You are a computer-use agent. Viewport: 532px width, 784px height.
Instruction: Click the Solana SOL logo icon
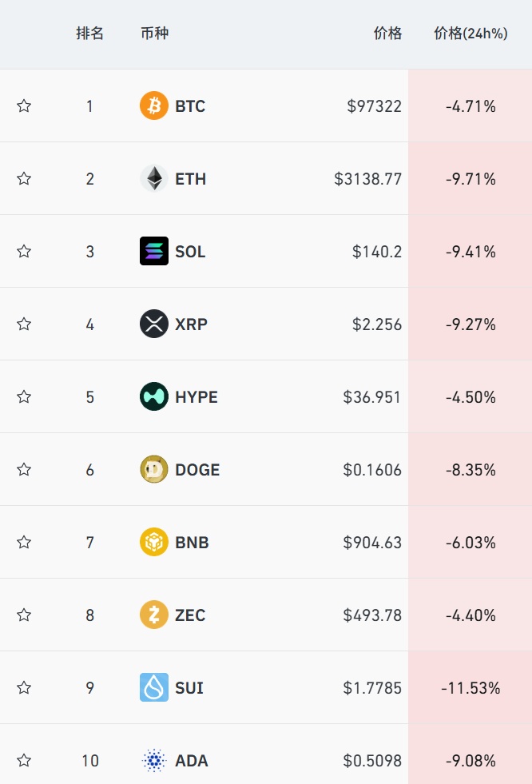(153, 251)
